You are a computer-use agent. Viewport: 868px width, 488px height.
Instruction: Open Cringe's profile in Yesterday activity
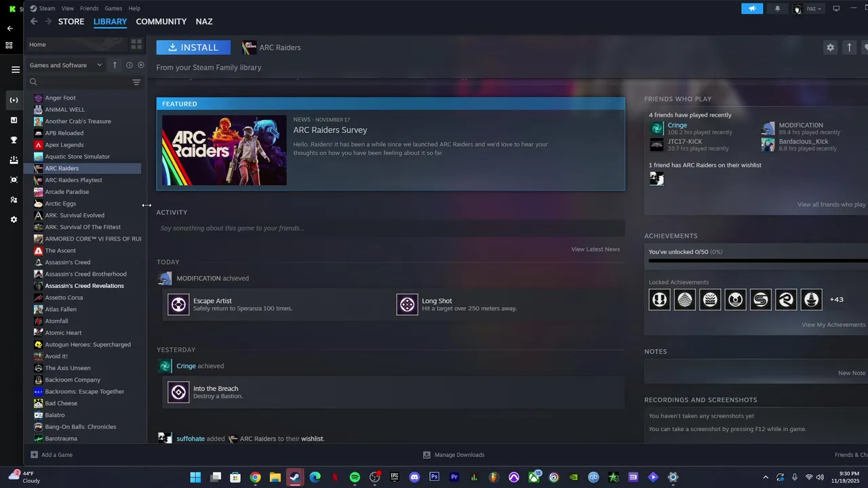click(186, 366)
